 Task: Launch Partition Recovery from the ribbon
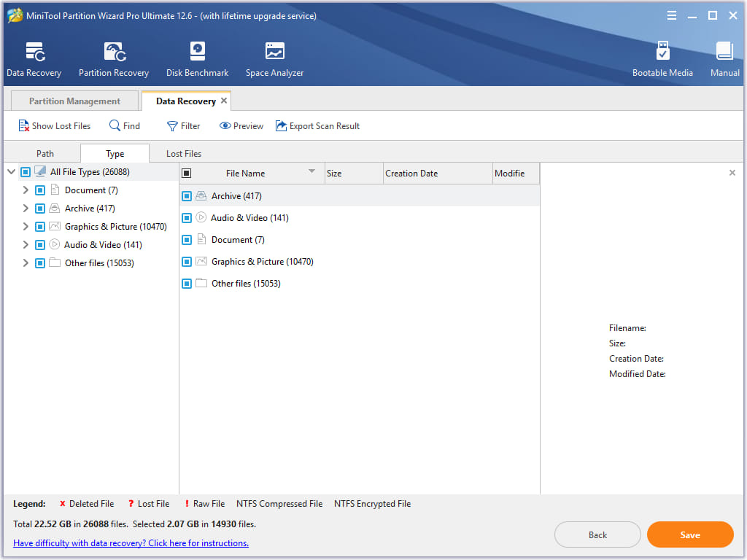pos(115,52)
